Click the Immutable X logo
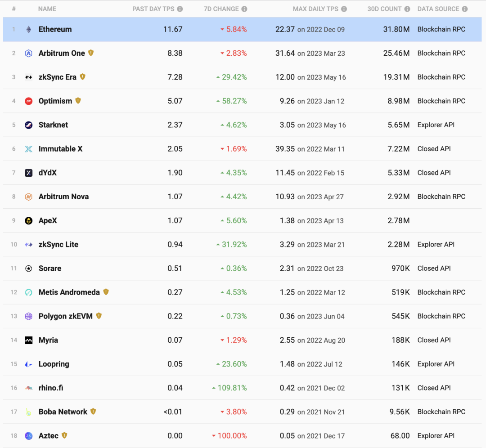The image size is (486, 448). (28, 148)
